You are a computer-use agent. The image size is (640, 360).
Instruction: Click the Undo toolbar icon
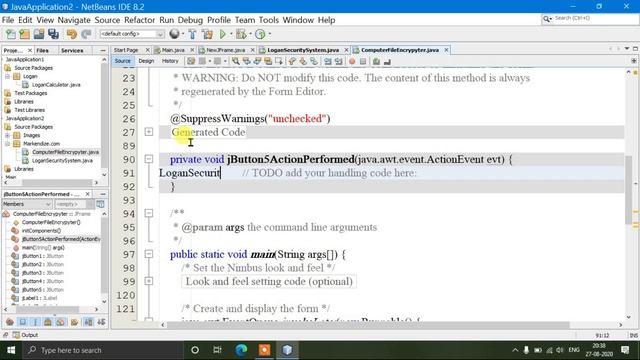pos(72,34)
